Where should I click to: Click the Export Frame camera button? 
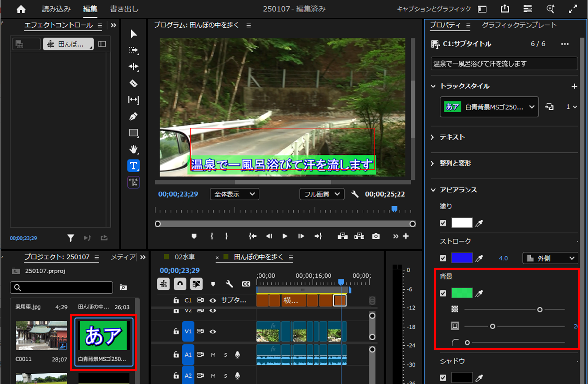[x=376, y=236]
